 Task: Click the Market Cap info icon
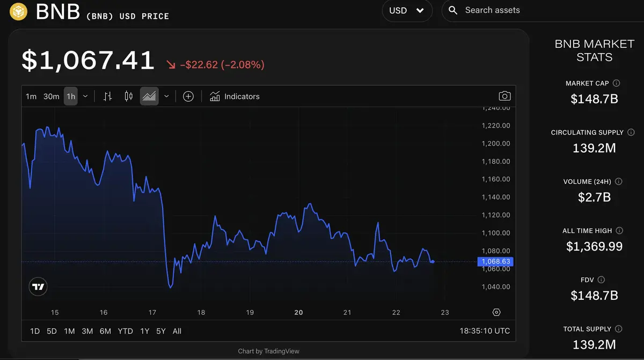point(616,83)
